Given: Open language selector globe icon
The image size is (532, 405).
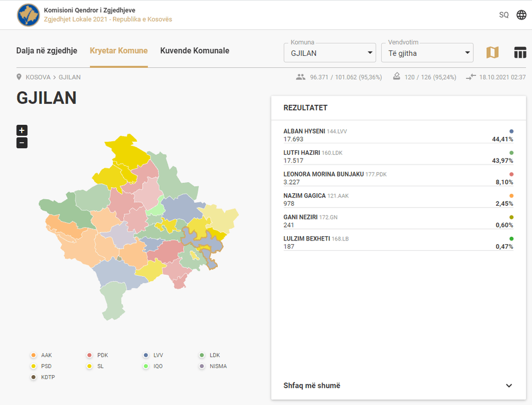Looking at the screenshot, I should click(521, 15).
